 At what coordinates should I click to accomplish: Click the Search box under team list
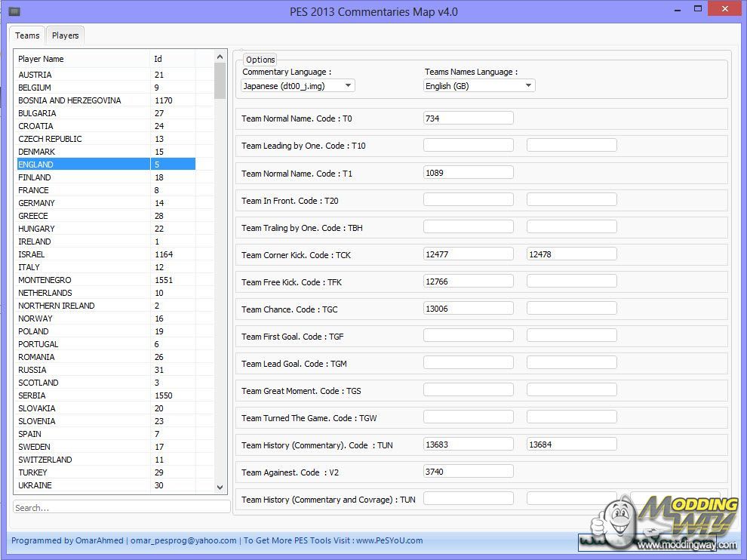(x=121, y=507)
